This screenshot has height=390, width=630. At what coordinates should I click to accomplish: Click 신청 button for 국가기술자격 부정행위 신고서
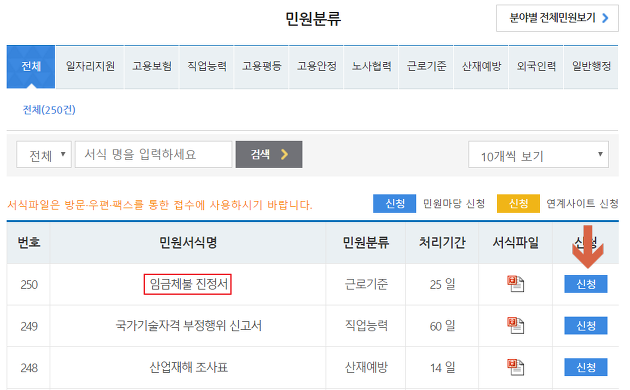[585, 325]
